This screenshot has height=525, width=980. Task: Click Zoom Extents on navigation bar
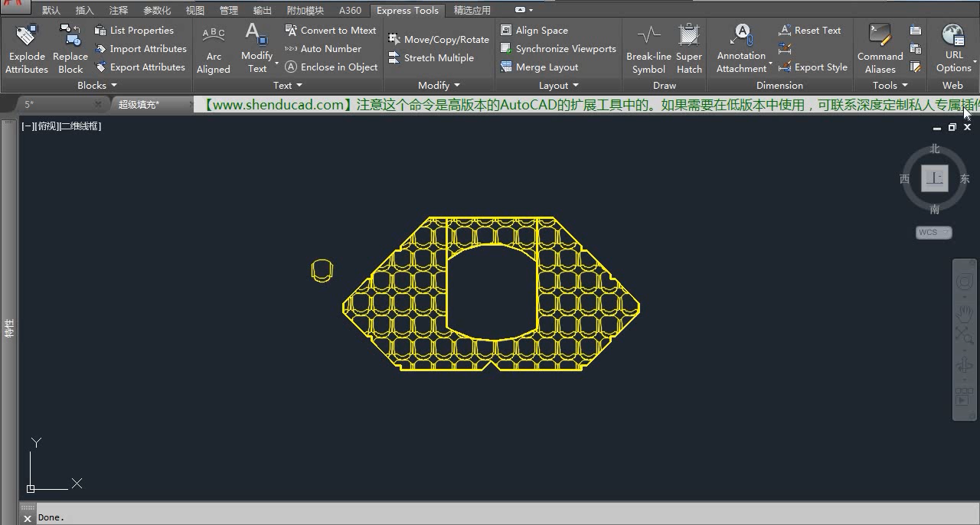click(964, 334)
